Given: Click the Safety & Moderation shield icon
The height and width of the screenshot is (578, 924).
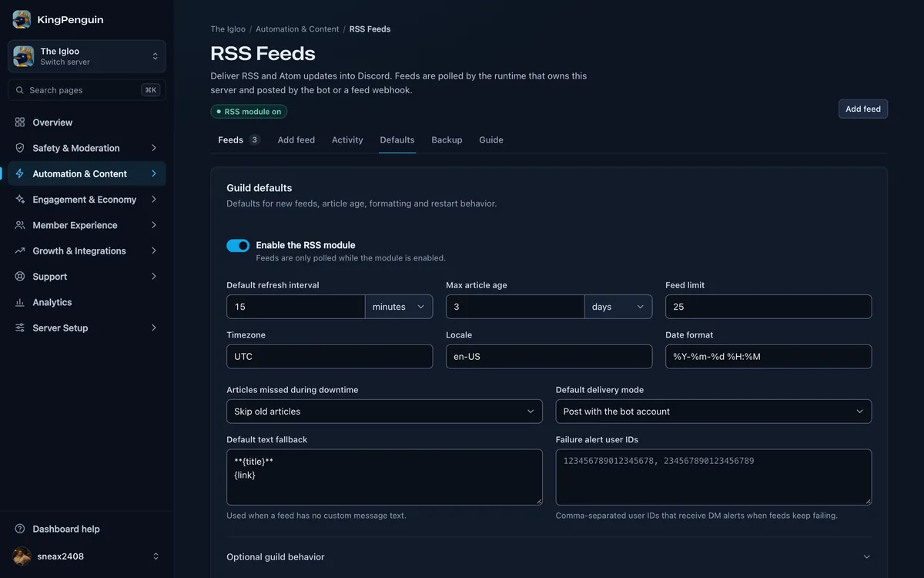Looking at the screenshot, I should point(20,148).
